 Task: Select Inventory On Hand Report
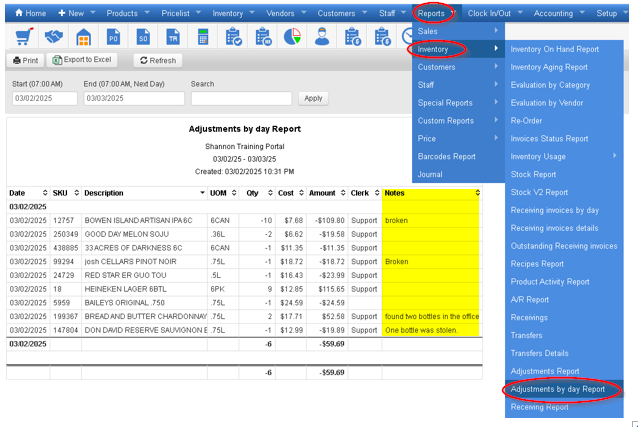click(564, 49)
